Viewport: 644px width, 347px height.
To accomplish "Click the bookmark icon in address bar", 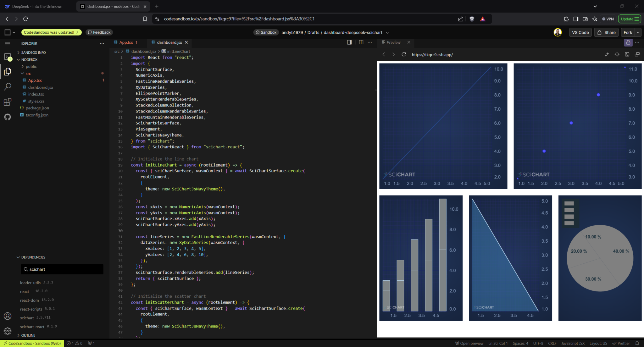I will click(145, 19).
